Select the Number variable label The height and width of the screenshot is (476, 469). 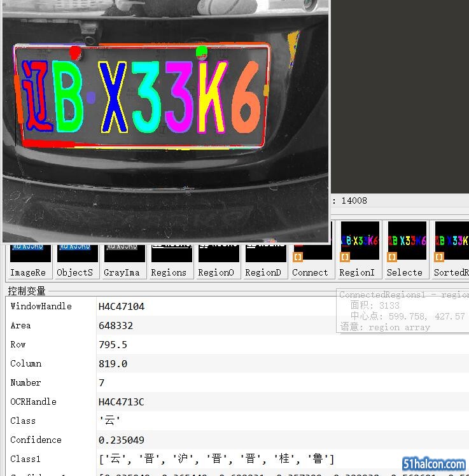(25, 382)
